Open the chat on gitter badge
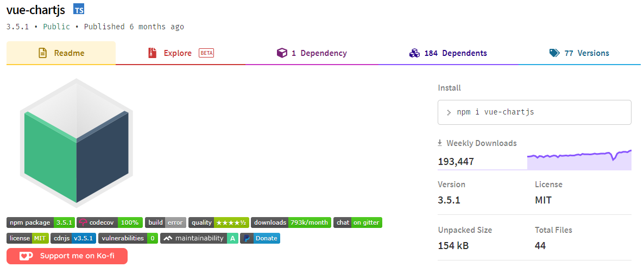Screen dimensions: 644x267 point(358,223)
